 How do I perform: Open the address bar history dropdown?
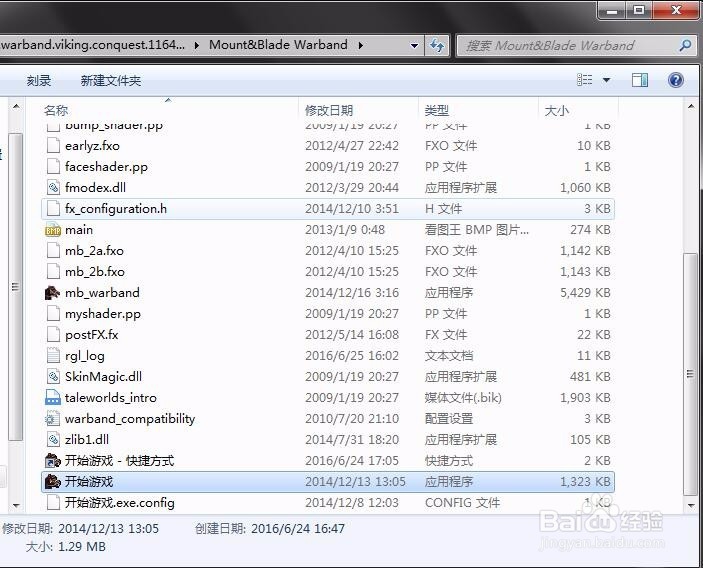coord(414,45)
